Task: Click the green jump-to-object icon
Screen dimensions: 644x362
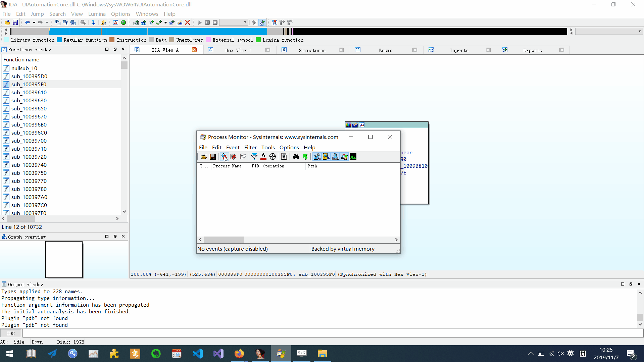Action: [x=305, y=157]
